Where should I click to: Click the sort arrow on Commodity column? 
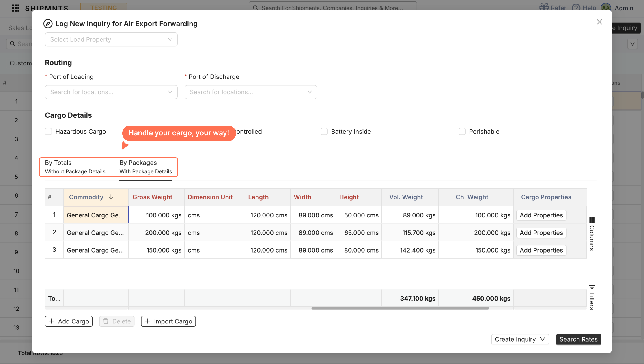(x=111, y=197)
